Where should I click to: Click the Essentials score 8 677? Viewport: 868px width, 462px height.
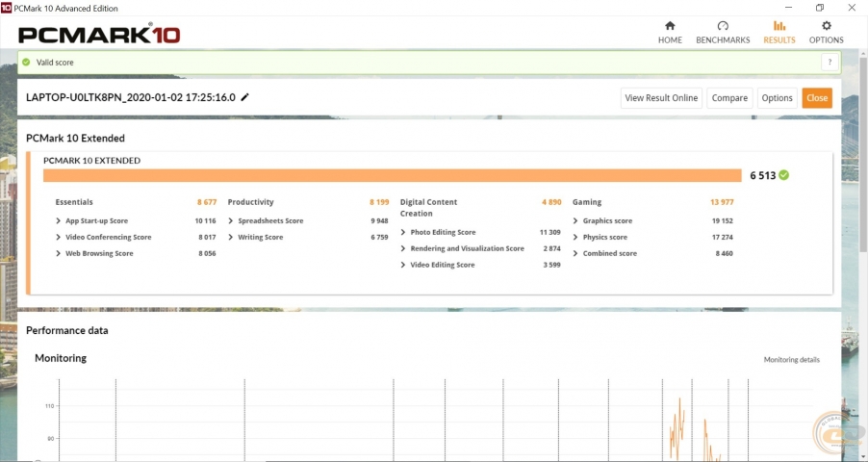[x=207, y=202]
